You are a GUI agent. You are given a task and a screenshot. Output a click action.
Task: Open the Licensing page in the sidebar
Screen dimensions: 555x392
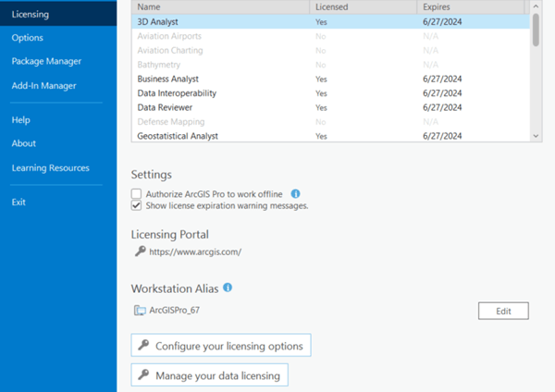[x=58, y=14]
